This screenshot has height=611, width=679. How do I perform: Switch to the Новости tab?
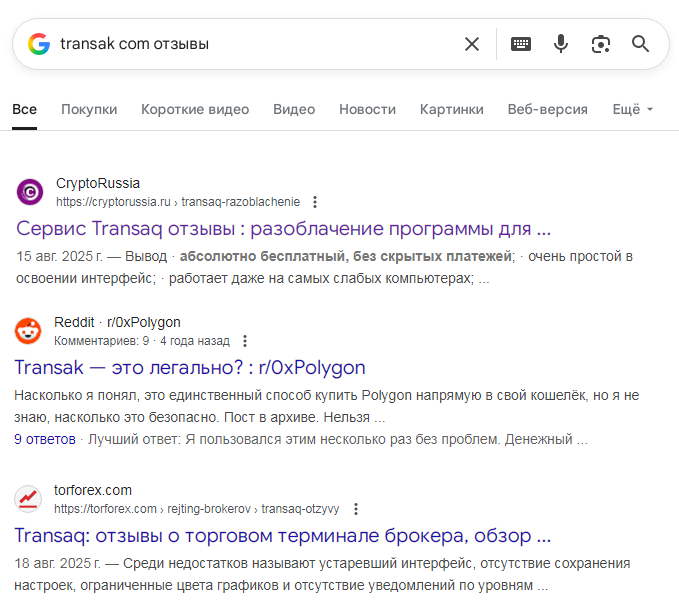(367, 109)
